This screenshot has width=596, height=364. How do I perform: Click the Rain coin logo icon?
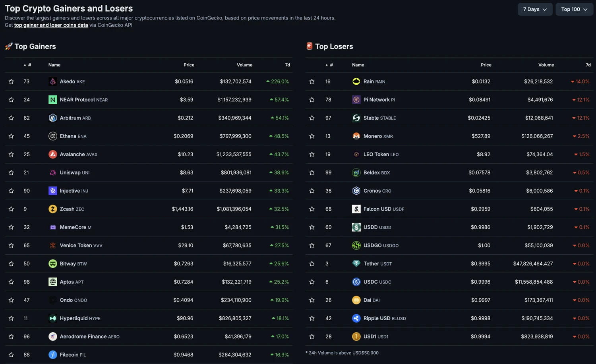coord(356,81)
